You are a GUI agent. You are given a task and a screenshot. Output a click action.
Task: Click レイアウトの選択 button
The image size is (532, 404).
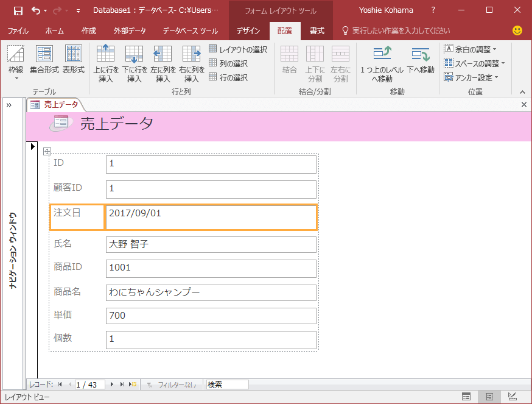click(238, 49)
